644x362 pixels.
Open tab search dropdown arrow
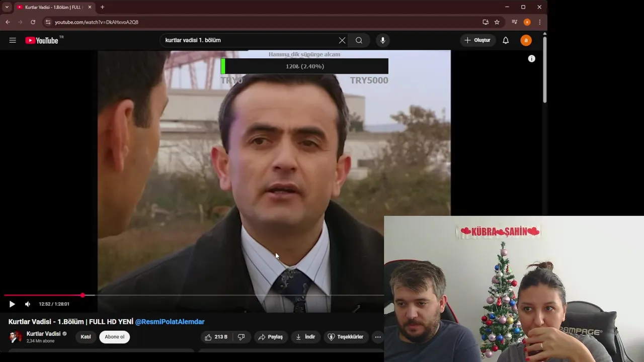tap(7, 7)
